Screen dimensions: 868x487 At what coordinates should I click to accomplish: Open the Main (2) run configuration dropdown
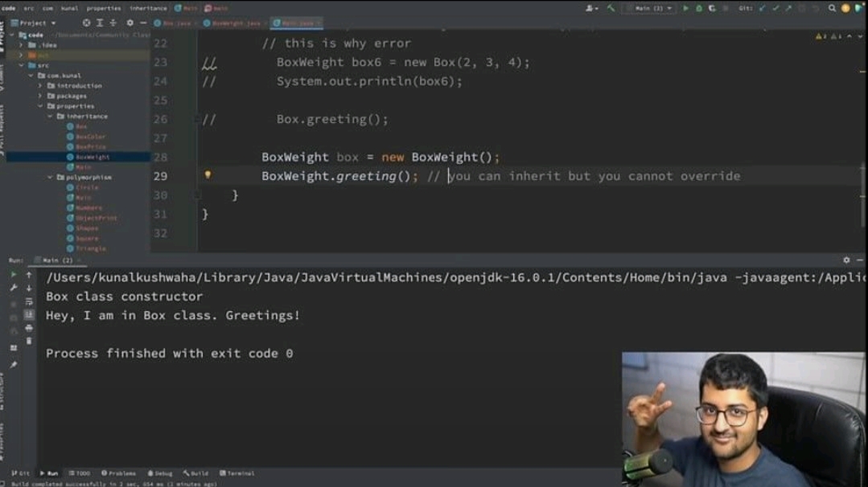pos(652,8)
